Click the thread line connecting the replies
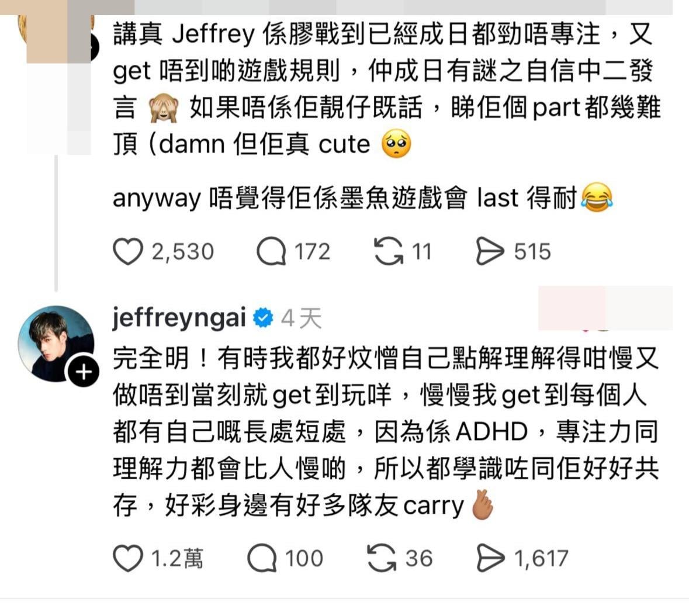The image size is (689, 616). [x=56, y=223]
